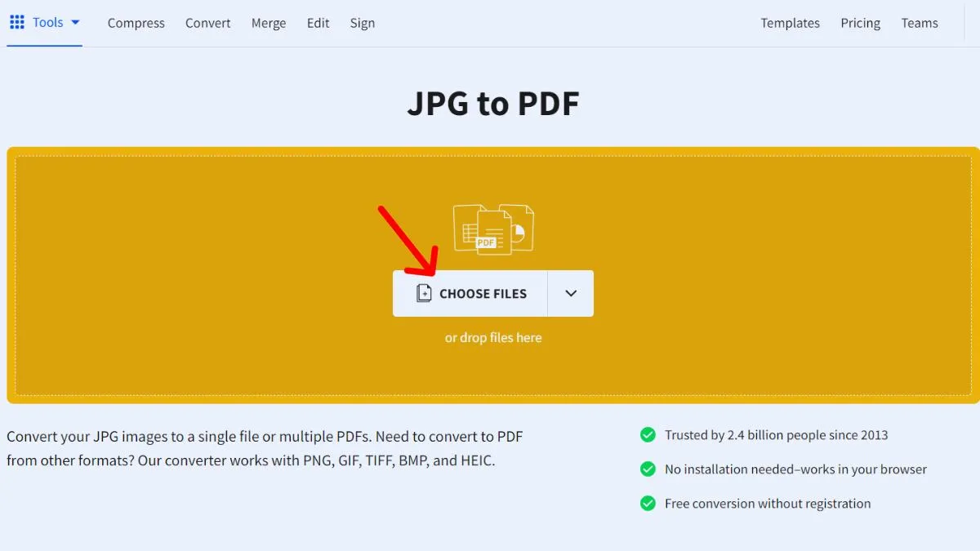Click green checkmark beside No installation needed
This screenshot has width=980, height=551.
tap(648, 469)
